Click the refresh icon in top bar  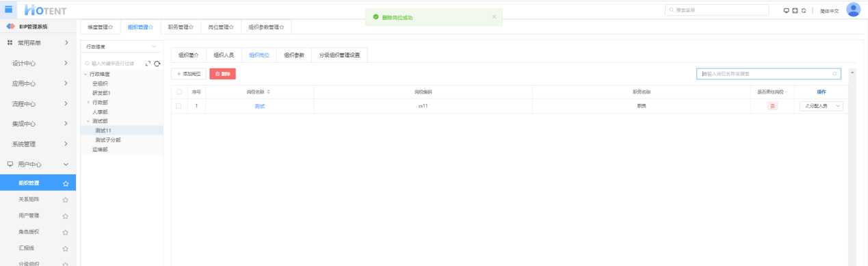pos(803,10)
